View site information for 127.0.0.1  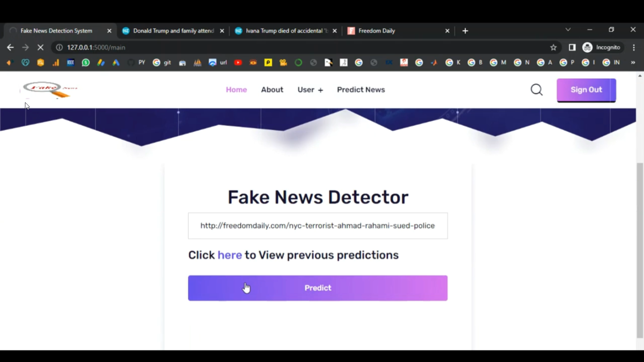coord(59,48)
